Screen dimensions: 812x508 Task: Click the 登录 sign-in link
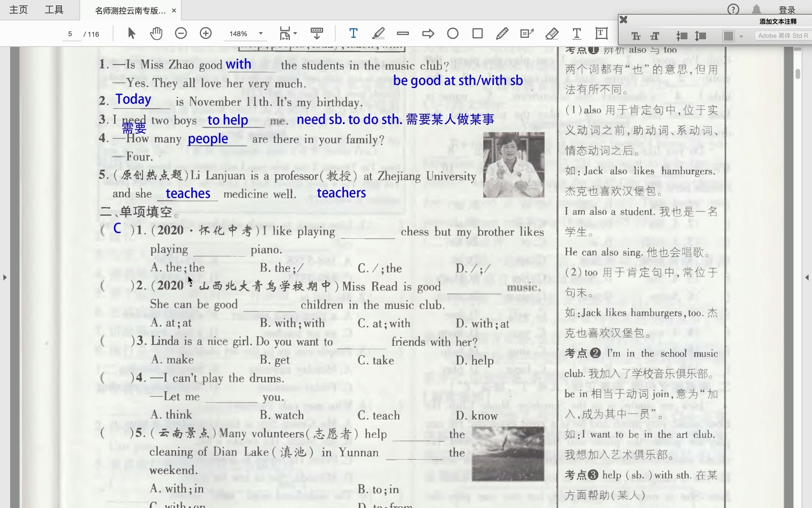[787, 10]
